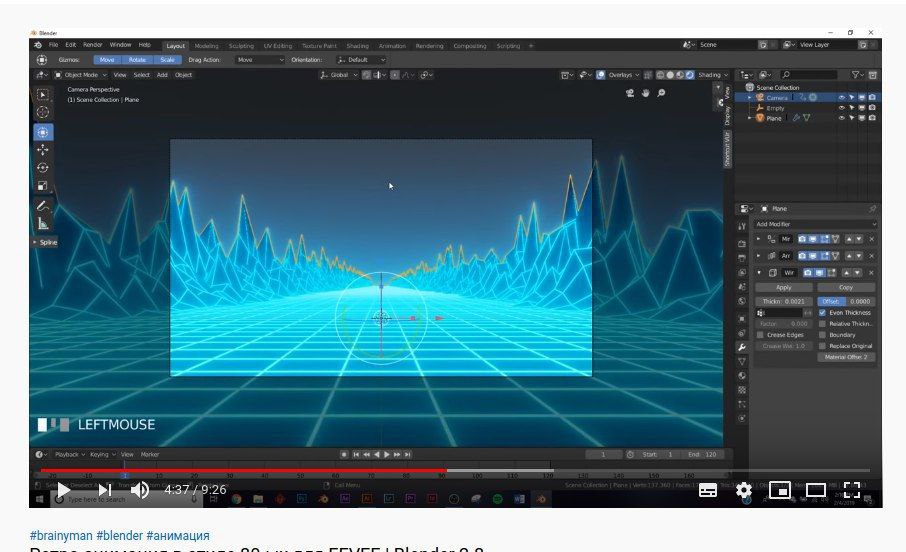This screenshot has height=552, width=906.
Task: Open the Shading options dropdown
Action: tap(713, 75)
